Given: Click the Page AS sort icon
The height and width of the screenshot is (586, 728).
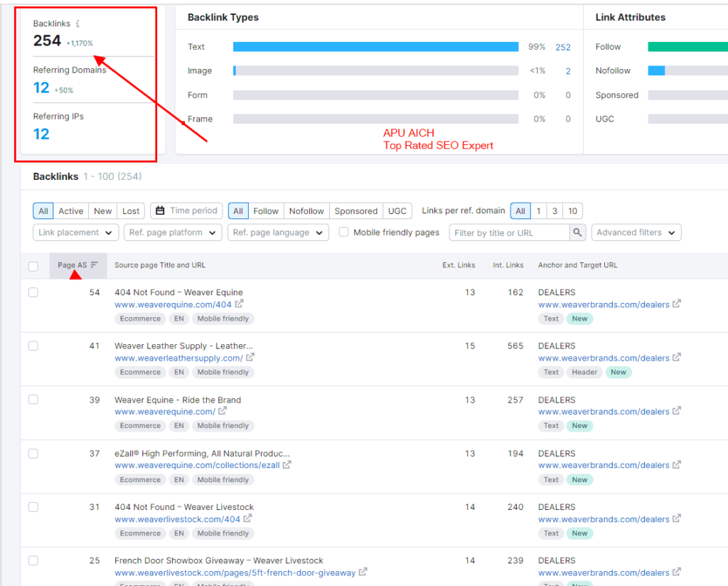Looking at the screenshot, I should 95,265.
